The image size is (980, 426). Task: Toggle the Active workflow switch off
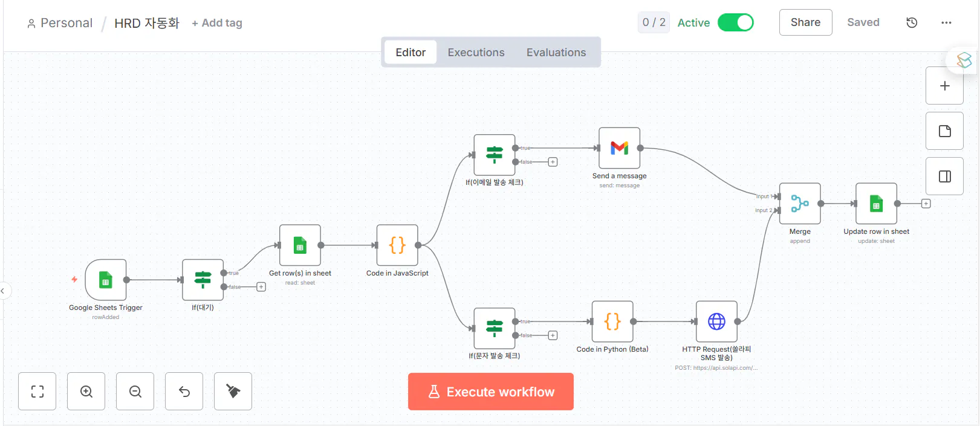pos(735,23)
